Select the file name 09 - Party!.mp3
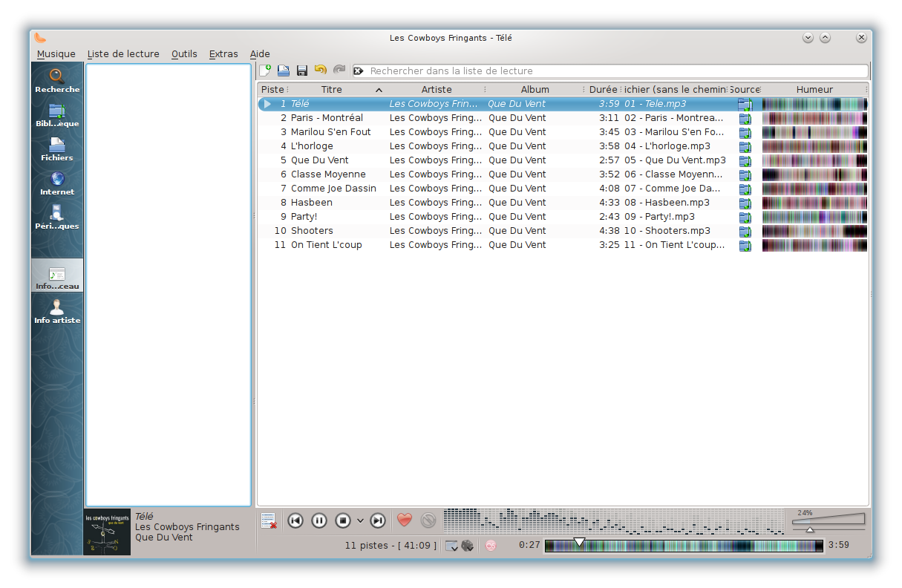 pos(659,217)
